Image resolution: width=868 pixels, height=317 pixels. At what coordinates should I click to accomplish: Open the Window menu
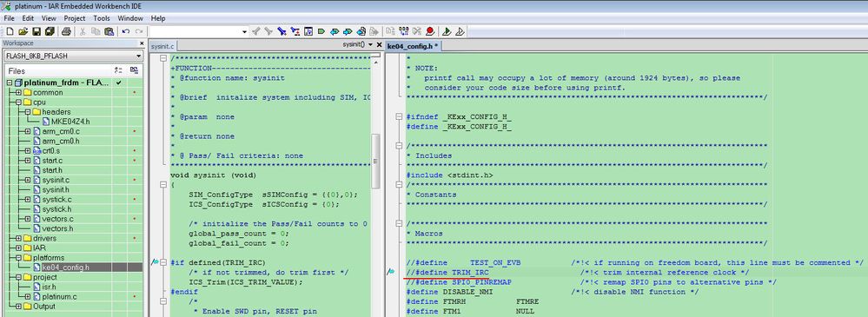(130, 18)
